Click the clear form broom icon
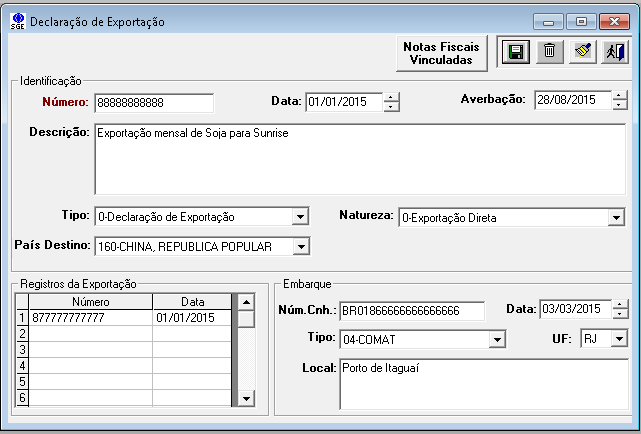 [x=583, y=52]
